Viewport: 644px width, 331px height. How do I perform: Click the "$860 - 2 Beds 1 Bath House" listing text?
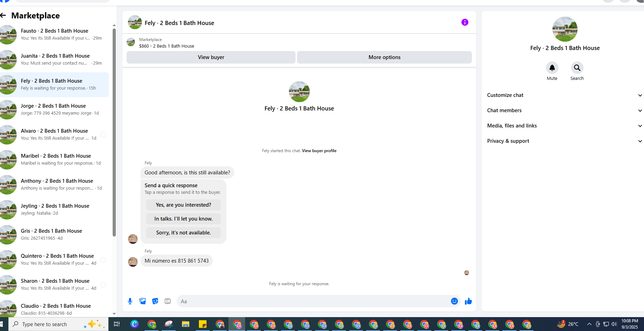(167, 46)
